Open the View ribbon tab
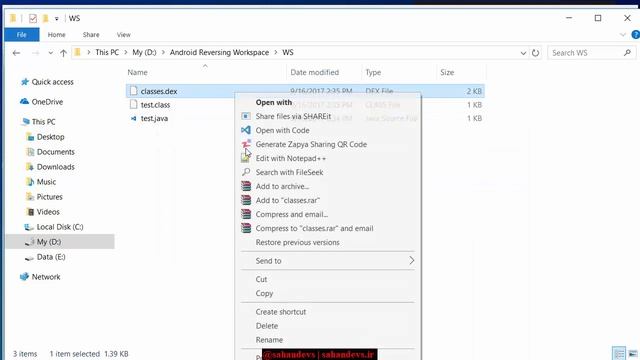640x360 pixels. pos(124,35)
